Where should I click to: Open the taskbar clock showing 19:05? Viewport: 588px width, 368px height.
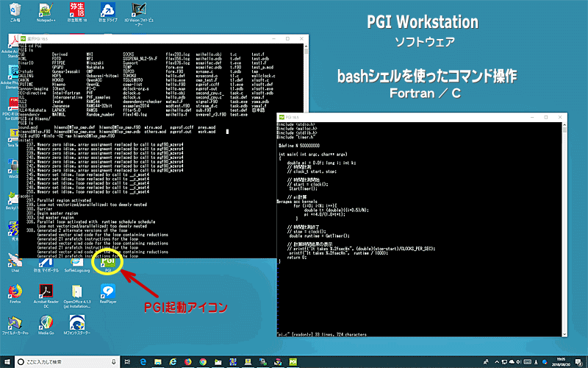(560, 361)
